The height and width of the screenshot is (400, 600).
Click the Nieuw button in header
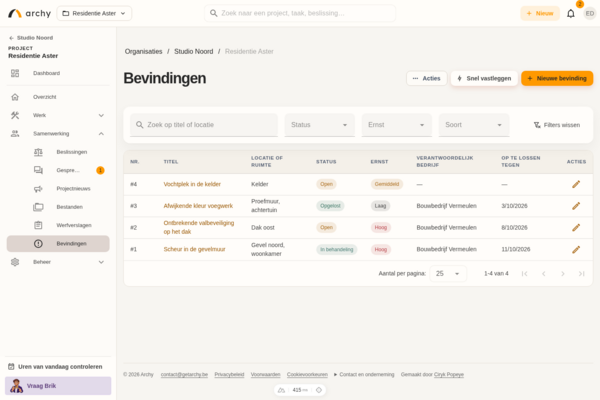540,13
